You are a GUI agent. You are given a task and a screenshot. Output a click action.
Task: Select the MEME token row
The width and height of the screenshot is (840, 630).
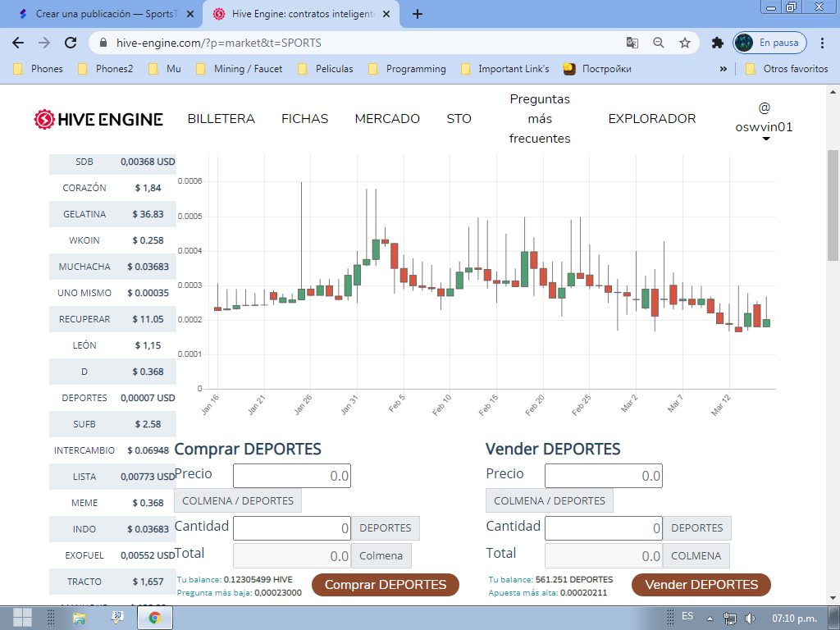(112, 503)
